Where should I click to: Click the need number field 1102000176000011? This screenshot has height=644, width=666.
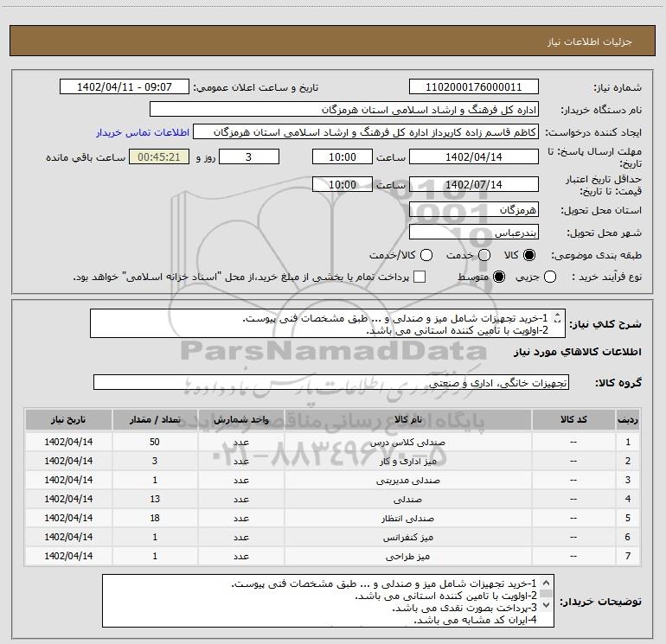tap(474, 86)
